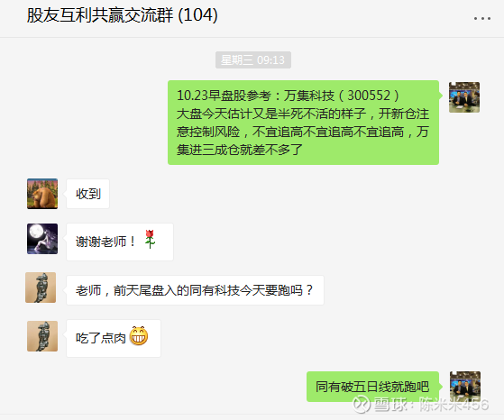Select the 10.23早盘股参考 green message bubble
This screenshot has height=420, width=504.
point(304,123)
